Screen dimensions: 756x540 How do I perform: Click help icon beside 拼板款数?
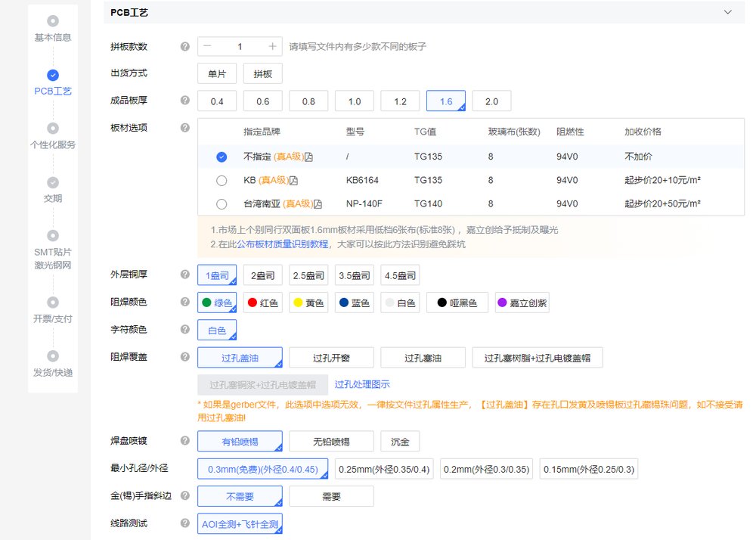coord(184,47)
